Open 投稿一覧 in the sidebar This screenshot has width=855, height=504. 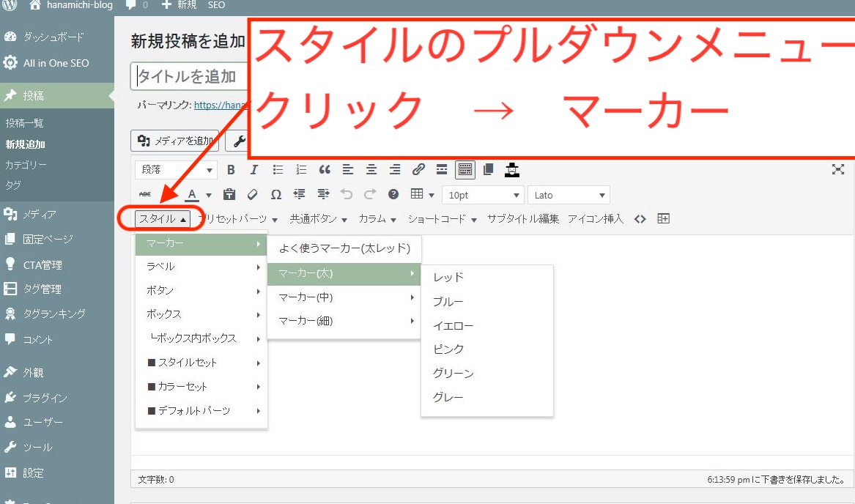point(25,123)
